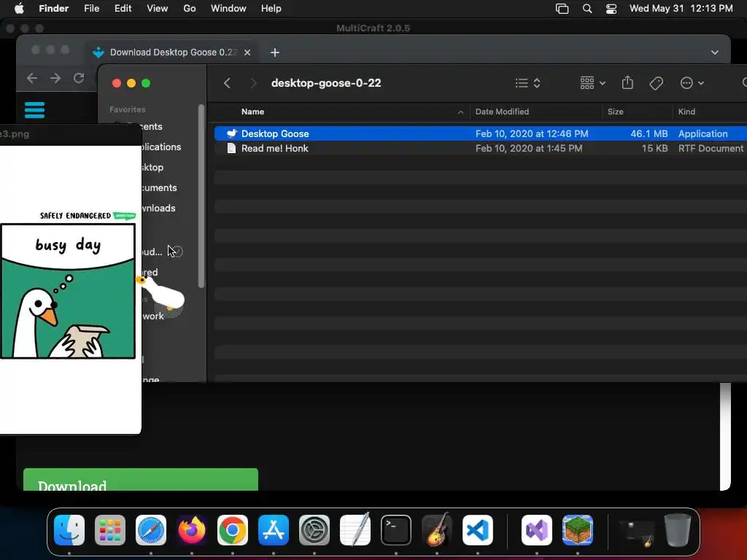Open the Help menu
Screen dimensions: 747x560
271,9
